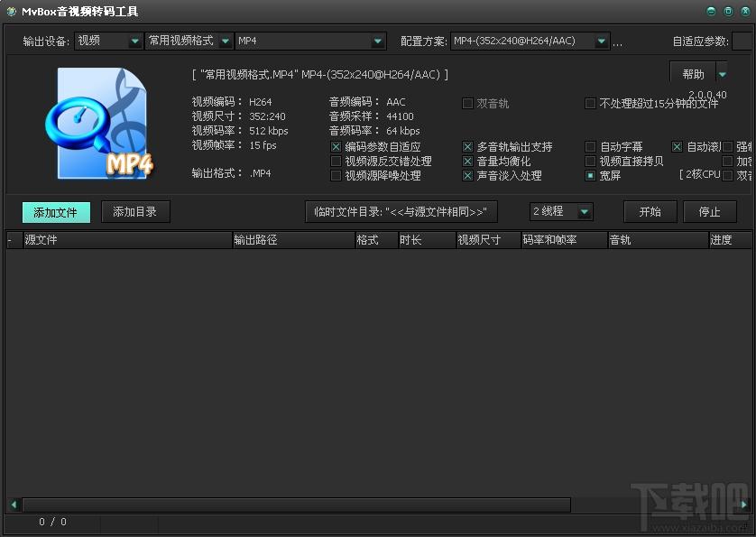Click the MvBox app icon in title bar

[12, 11]
